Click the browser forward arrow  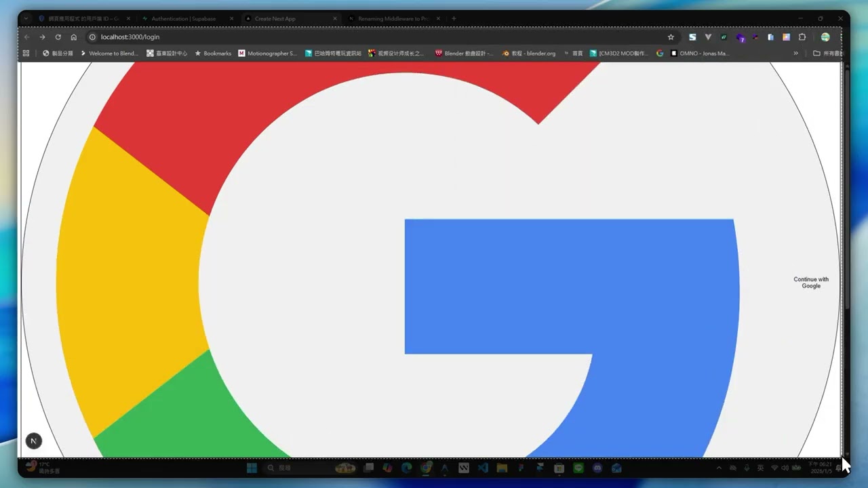coord(42,37)
